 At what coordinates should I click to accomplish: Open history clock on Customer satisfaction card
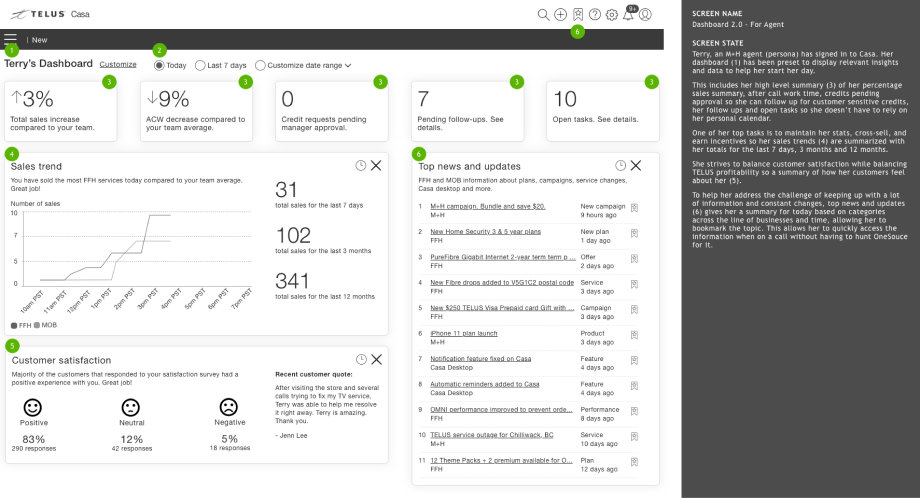(361, 359)
